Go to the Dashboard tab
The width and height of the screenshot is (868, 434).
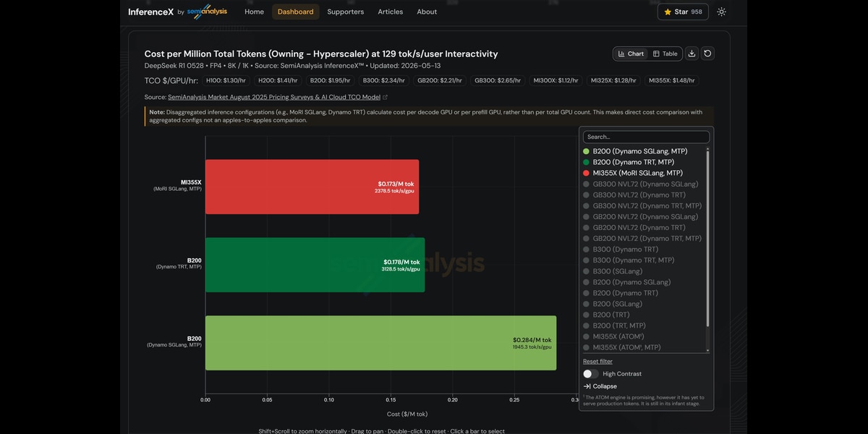(x=295, y=12)
